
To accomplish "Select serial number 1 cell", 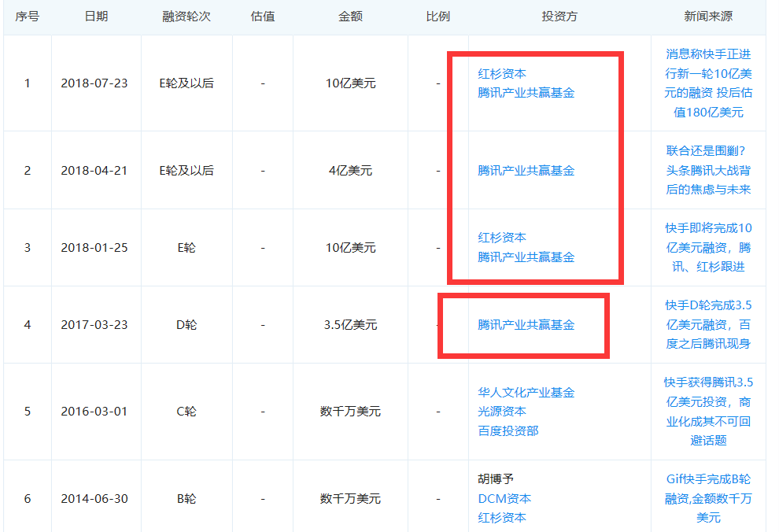I will 28,83.
